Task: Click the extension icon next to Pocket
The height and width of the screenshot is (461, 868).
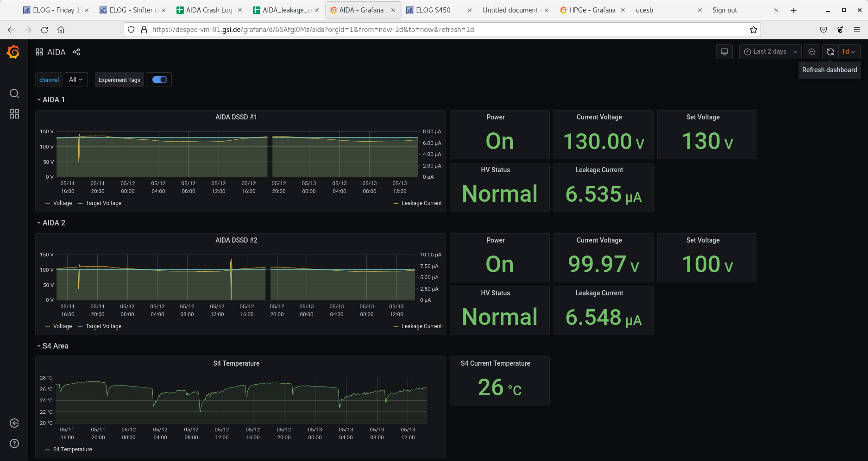Action: (840, 30)
